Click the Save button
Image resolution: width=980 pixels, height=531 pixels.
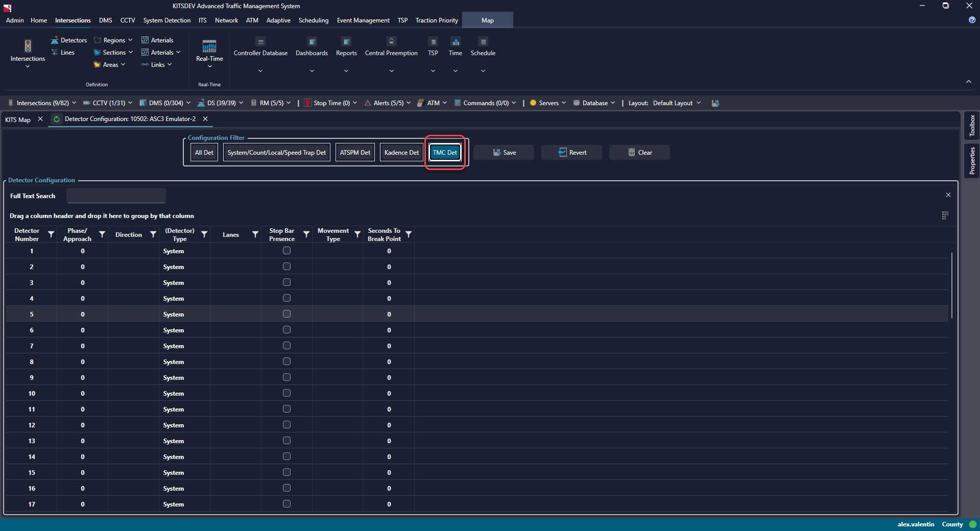point(504,153)
